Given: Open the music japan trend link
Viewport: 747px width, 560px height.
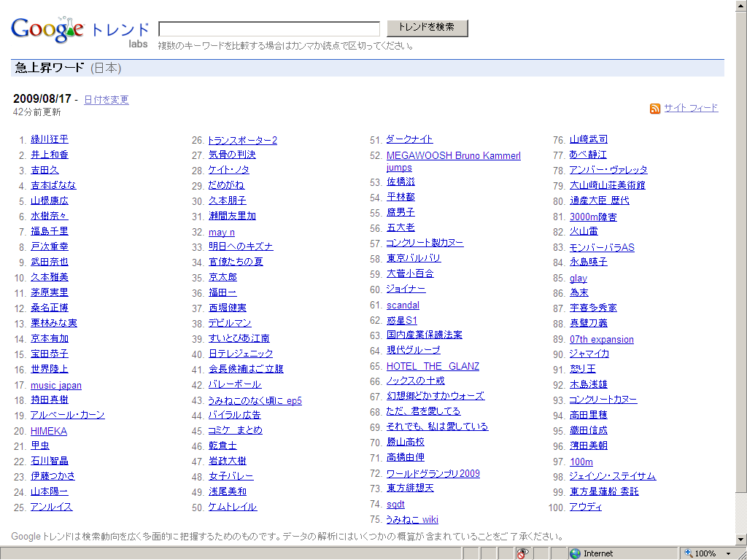Looking at the screenshot, I should [x=56, y=385].
